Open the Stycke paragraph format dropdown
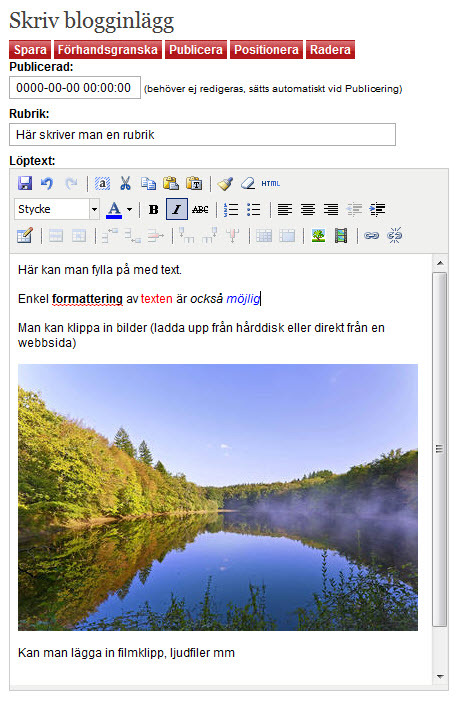This screenshot has width=463, height=708. tap(56, 209)
